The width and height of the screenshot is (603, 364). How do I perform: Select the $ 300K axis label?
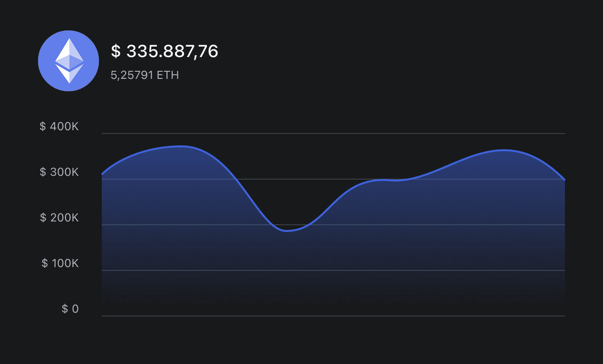click(x=59, y=172)
